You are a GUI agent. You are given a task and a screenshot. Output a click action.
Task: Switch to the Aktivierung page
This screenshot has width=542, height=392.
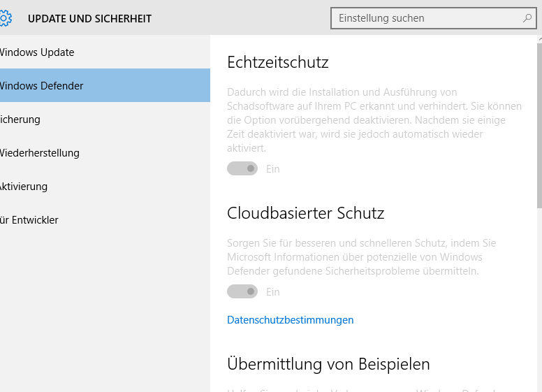pyautogui.click(x=24, y=187)
